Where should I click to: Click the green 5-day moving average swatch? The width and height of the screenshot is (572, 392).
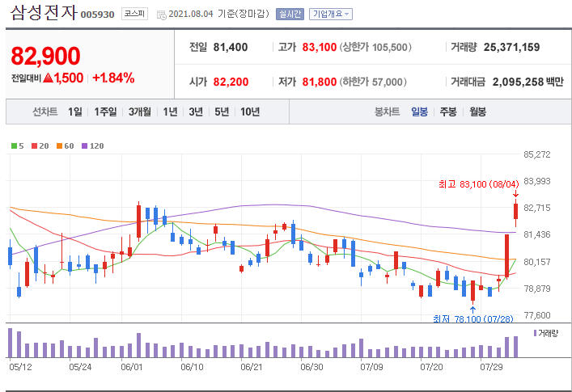click(x=15, y=146)
